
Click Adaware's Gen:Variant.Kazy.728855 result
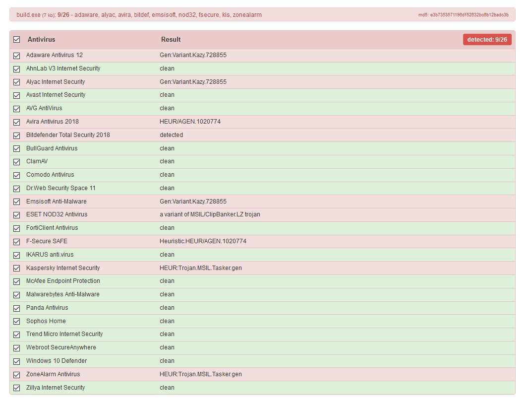pyautogui.click(x=193, y=55)
